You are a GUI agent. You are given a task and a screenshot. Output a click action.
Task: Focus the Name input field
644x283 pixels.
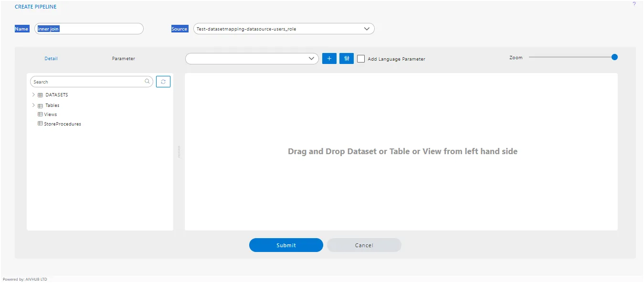(x=89, y=29)
